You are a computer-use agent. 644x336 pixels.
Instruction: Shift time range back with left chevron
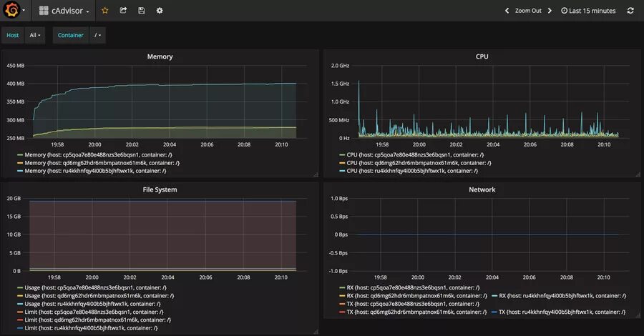507,11
